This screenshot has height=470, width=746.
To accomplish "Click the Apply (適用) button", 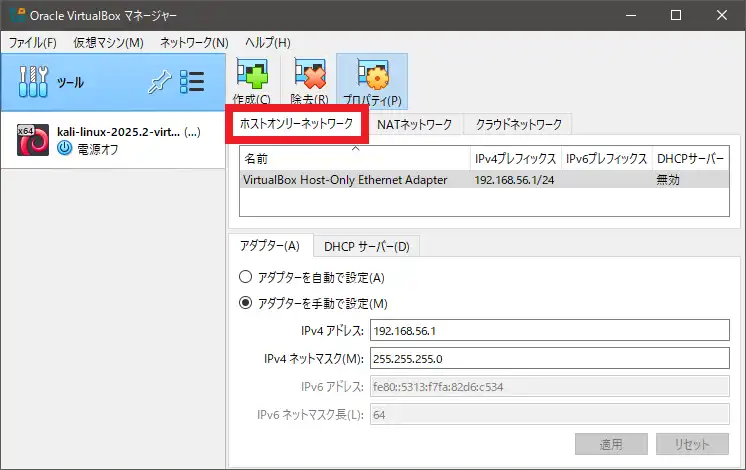I will pyautogui.click(x=611, y=444).
